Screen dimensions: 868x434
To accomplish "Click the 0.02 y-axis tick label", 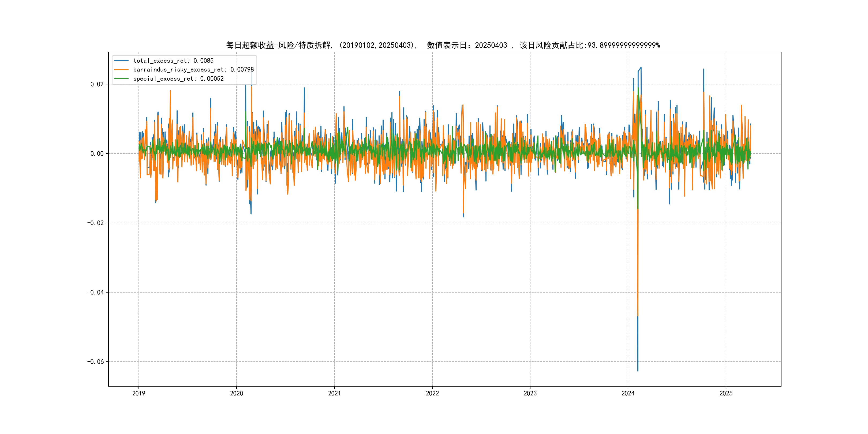I will (97, 84).
